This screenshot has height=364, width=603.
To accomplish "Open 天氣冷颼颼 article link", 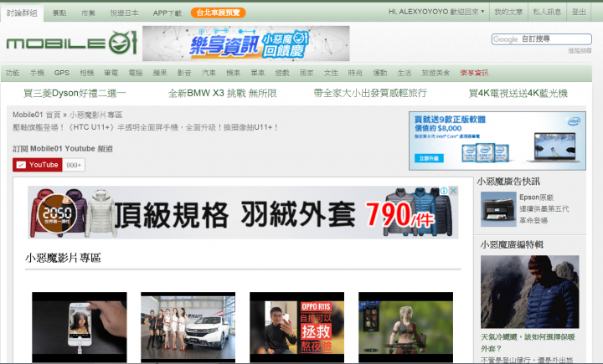I will point(528,342).
